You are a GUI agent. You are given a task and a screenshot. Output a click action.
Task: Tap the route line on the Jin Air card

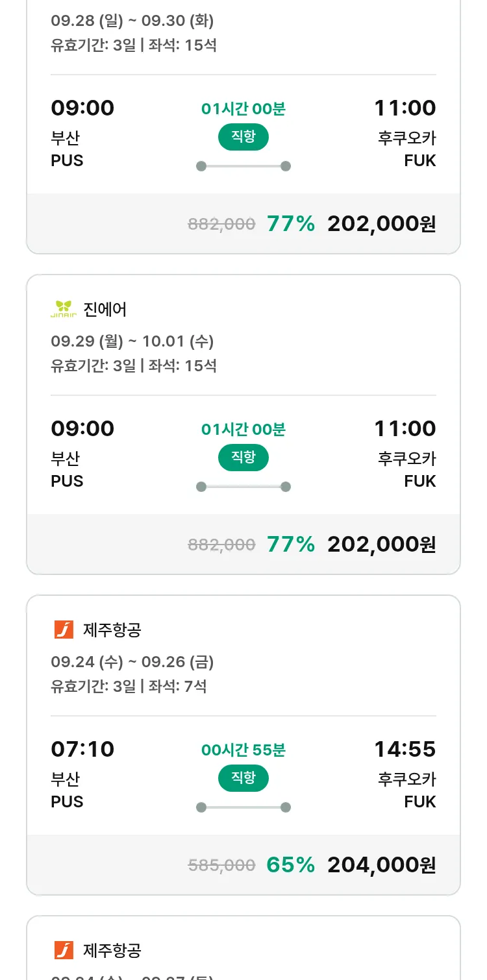(243, 487)
